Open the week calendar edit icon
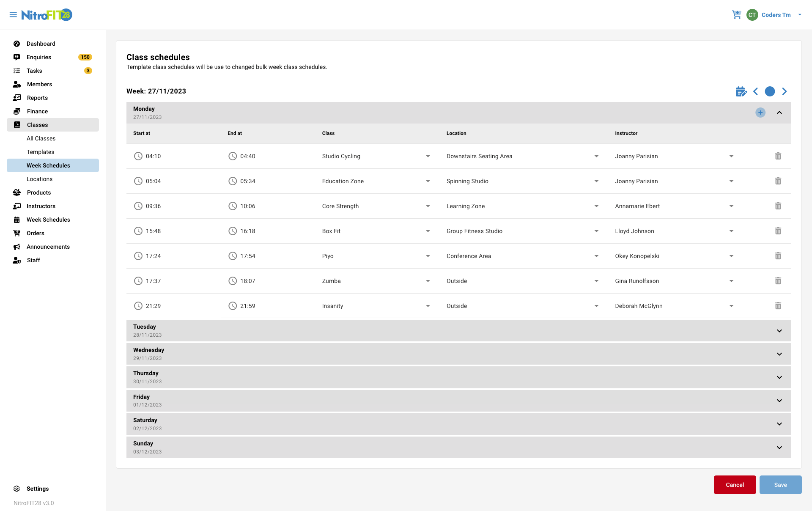The width and height of the screenshot is (812, 511). coord(741,91)
